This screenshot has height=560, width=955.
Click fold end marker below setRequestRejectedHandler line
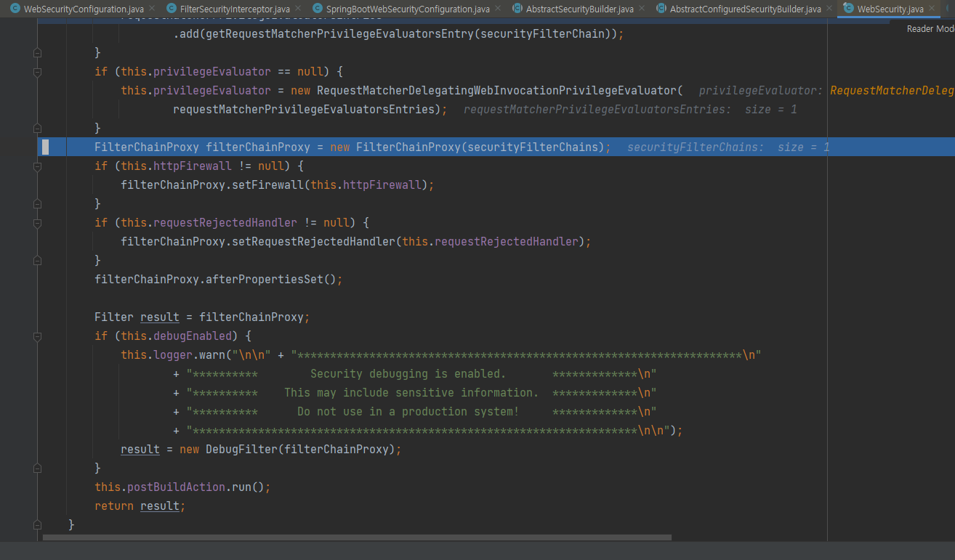click(x=37, y=261)
